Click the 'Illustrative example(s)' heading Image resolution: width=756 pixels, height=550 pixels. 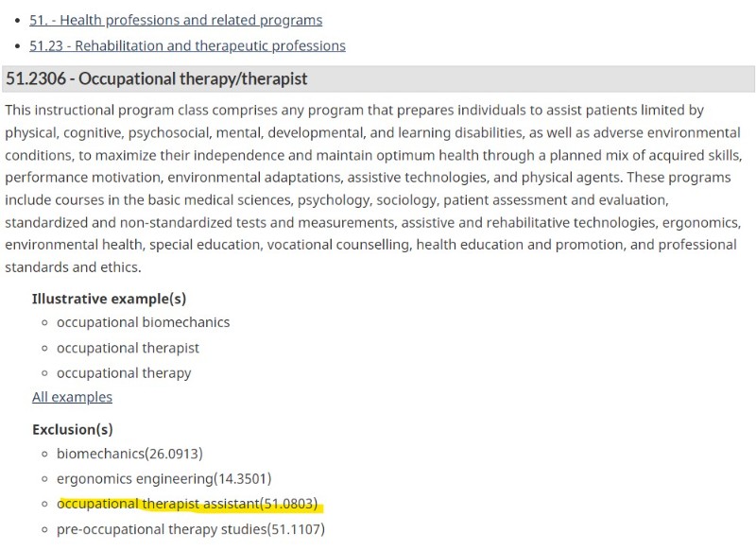[x=109, y=299]
